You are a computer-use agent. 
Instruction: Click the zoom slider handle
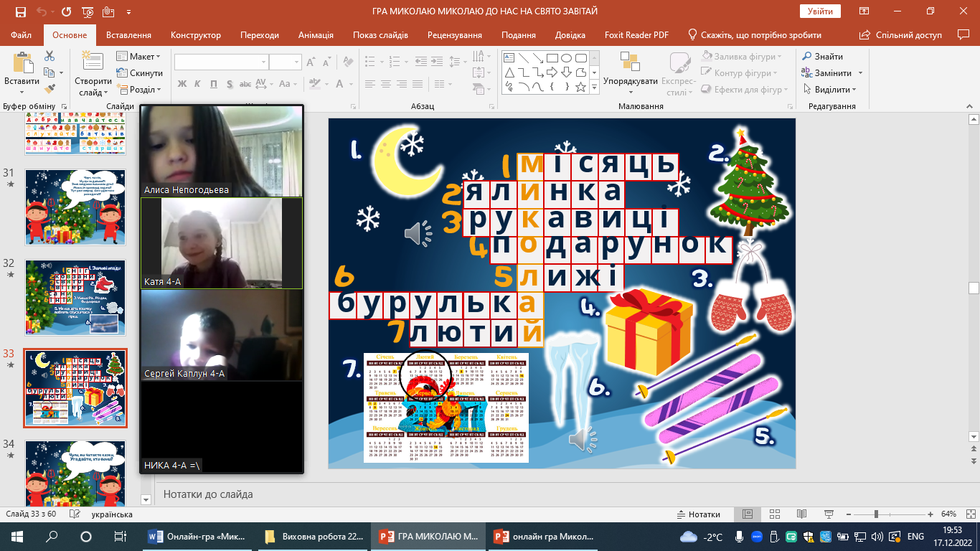[x=876, y=514]
